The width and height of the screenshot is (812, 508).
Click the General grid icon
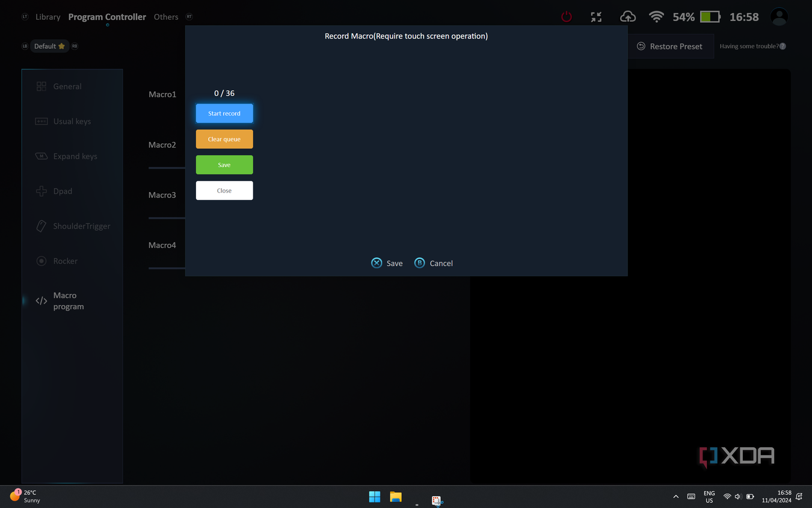click(x=42, y=87)
